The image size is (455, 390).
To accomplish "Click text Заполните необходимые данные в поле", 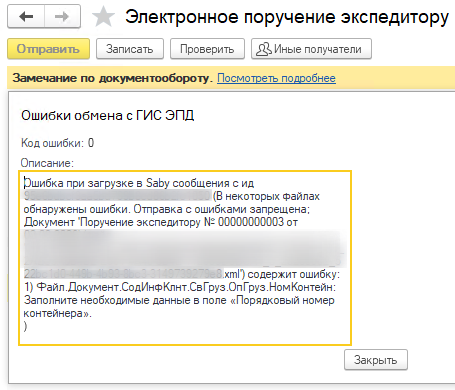I will 125,300.
